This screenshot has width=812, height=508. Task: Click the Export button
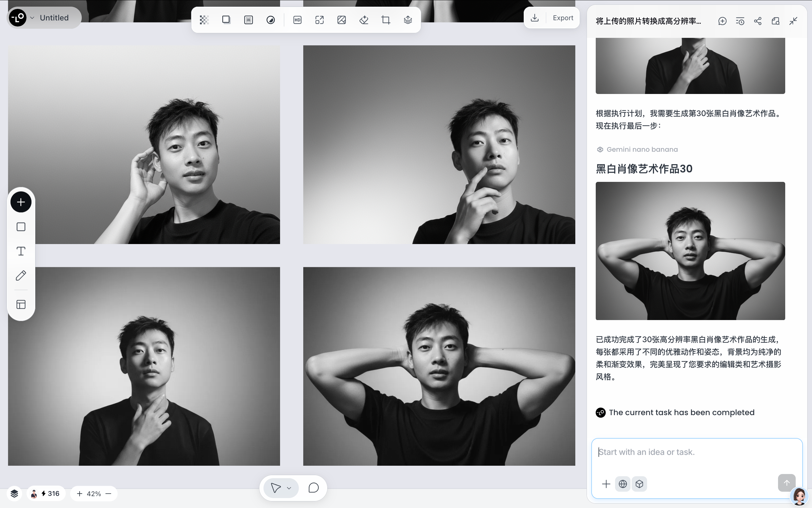(x=563, y=18)
